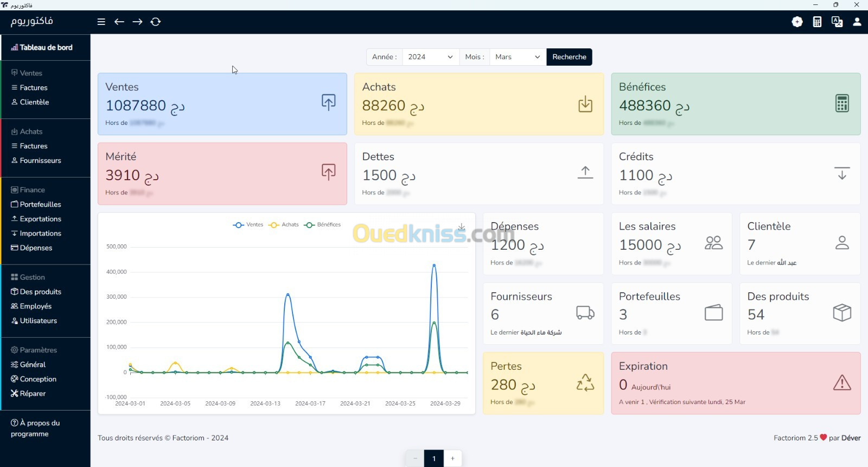Open the calculator icon in the top bar

[x=817, y=22]
